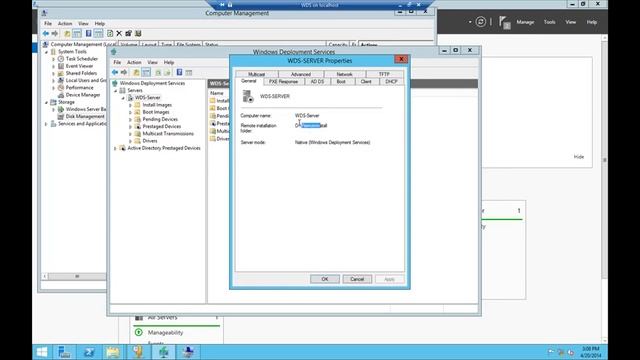Switch to the AD DS tab
Image resolution: width=640 pixels, height=360 pixels.
click(x=317, y=82)
